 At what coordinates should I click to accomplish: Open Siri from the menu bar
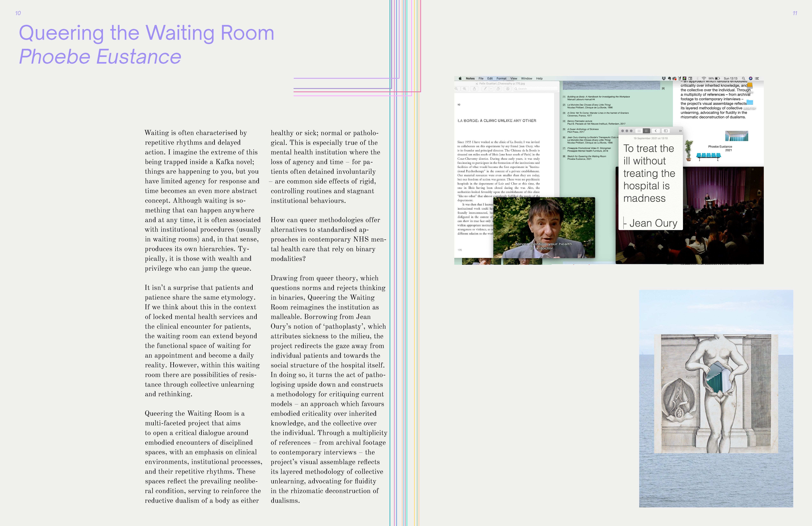coord(751,78)
